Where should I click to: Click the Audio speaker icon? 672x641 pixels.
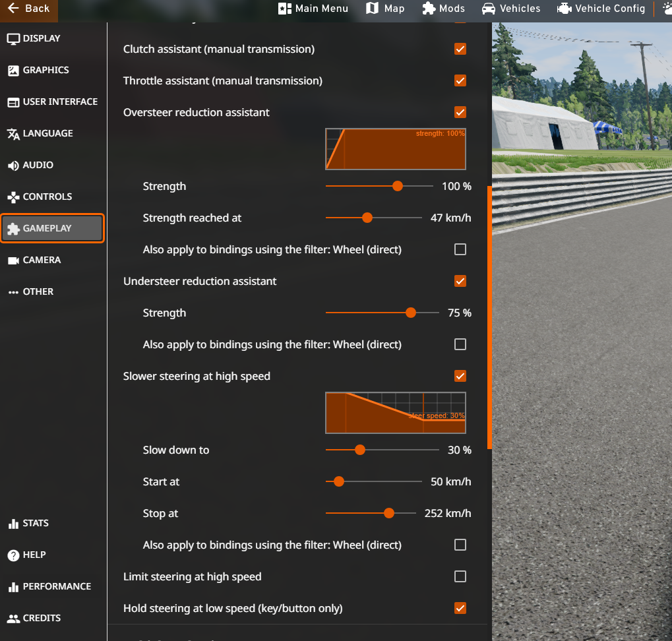coord(13,166)
